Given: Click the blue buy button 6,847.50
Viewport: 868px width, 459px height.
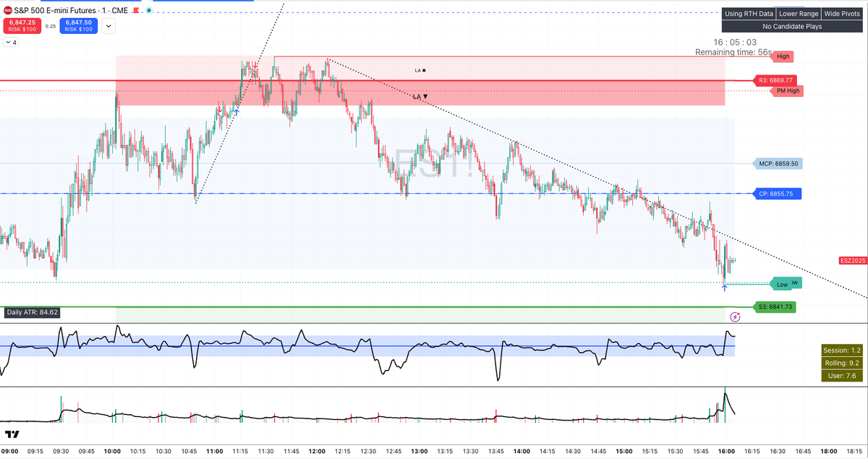Looking at the screenshot, I should [x=79, y=26].
